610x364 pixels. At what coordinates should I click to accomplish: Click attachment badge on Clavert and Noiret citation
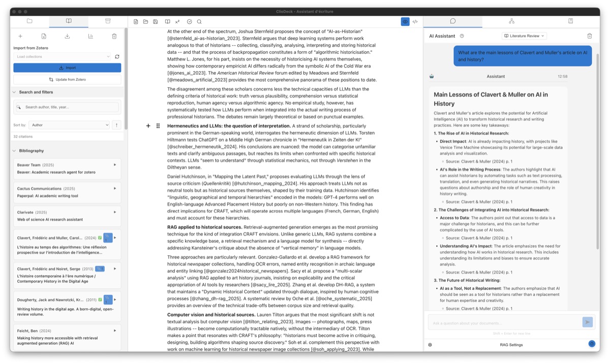100,268
